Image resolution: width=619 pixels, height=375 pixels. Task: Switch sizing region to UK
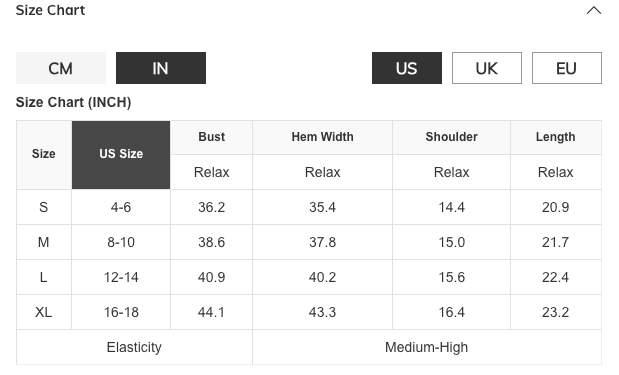point(487,68)
